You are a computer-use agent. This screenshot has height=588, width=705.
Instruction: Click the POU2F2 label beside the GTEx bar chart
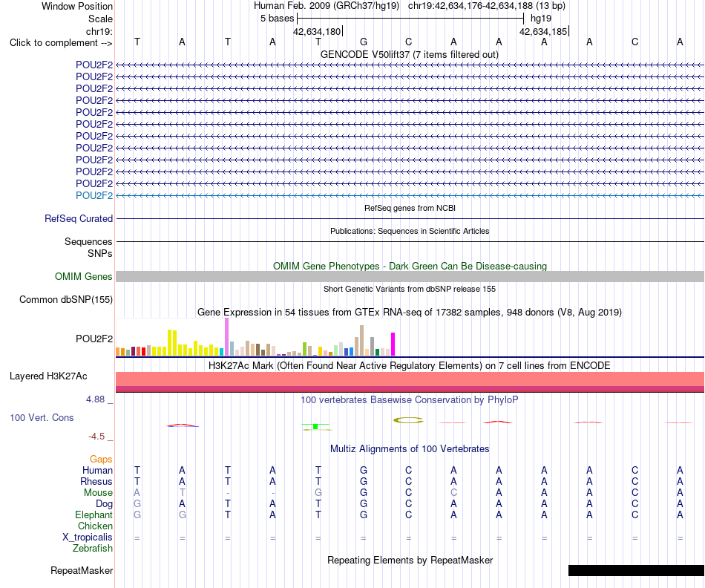pyautogui.click(x=94, y=339)
